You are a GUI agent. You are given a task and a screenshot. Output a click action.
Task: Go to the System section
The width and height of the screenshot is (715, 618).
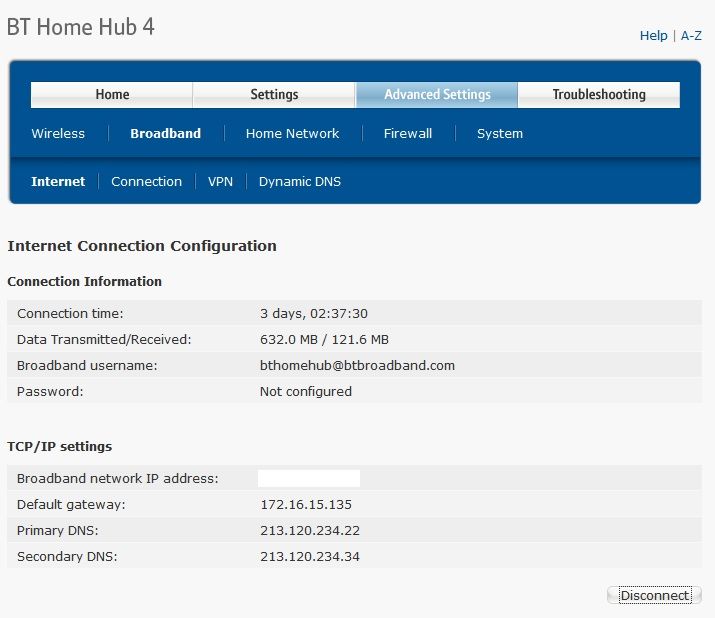click(x=500, y=134)
